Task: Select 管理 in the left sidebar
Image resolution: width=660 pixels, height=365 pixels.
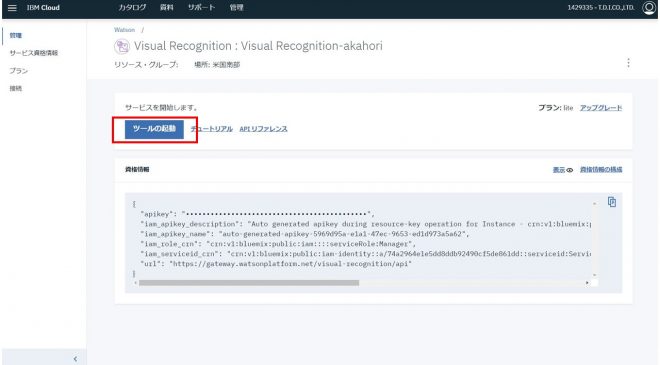Action: [16, 35]
